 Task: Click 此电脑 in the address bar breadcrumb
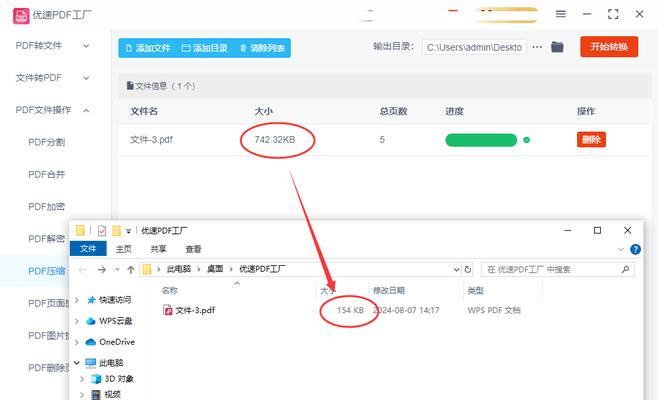click(x=179, y=269)
